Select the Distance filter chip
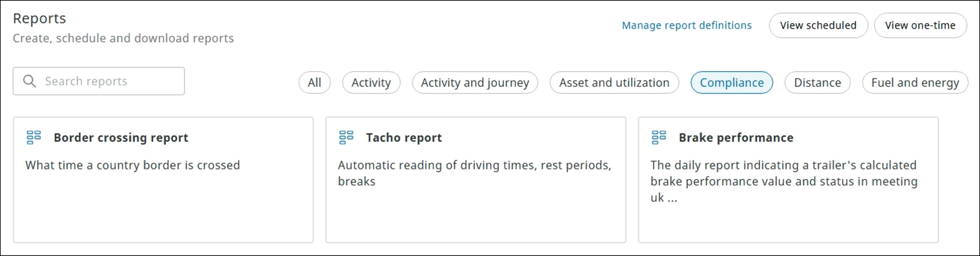The image size is (980, 256). [x=817, y=82]
